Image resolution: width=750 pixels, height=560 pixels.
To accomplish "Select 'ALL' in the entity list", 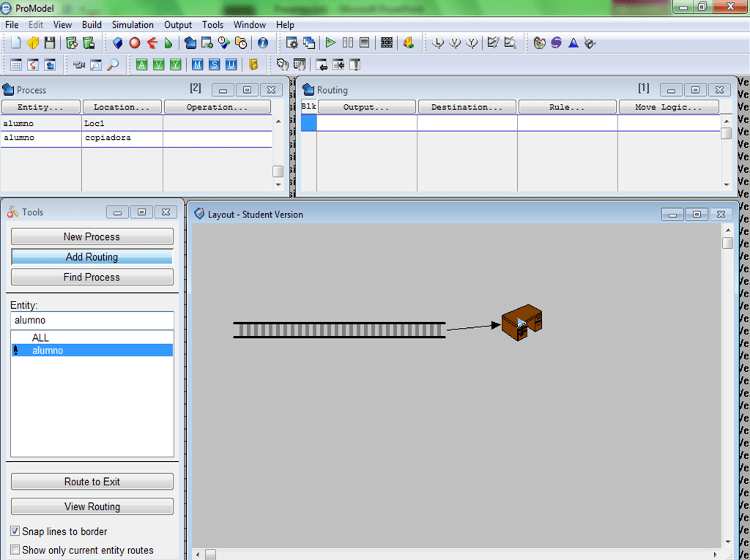I will click(x=41, y=337).
